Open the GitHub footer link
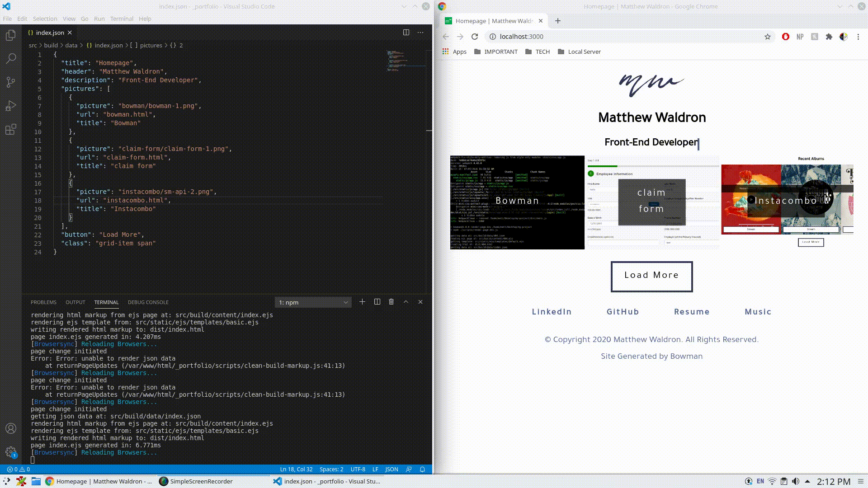868x488 pixels. (623, 312)
